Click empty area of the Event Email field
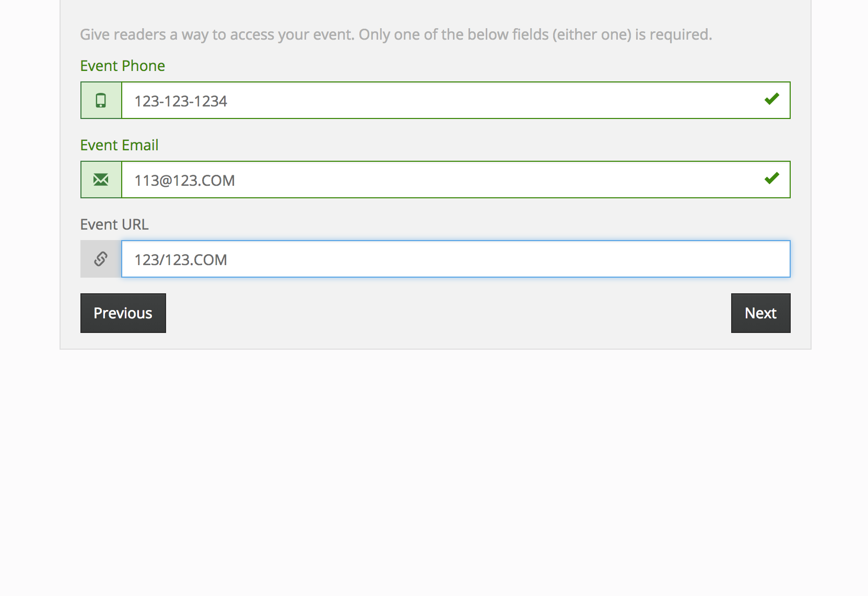The width and height of the screenshot is (868, 596). pos(496,180)
